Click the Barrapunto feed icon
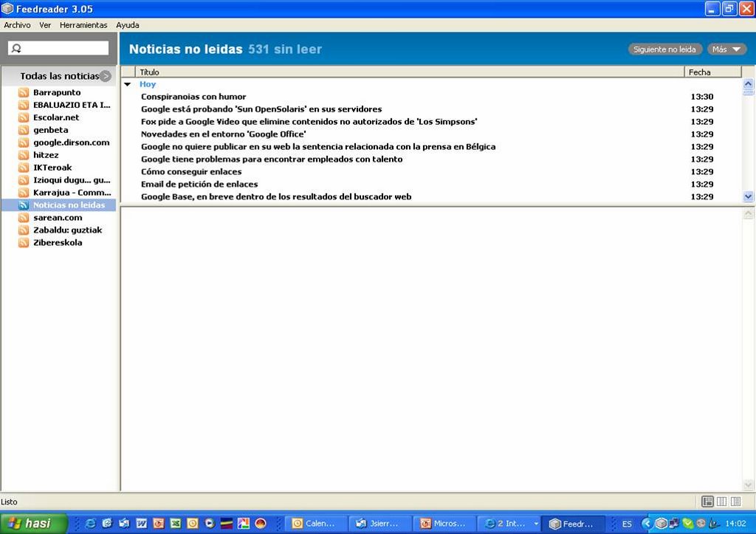Screen dimensions: 756x534 click(24, 92)
